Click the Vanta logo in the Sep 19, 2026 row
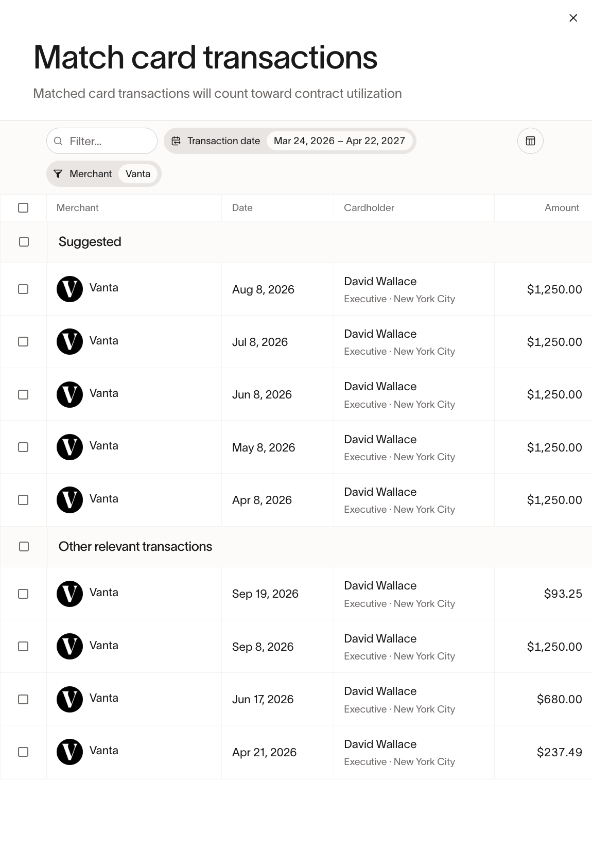 (69, 594)
